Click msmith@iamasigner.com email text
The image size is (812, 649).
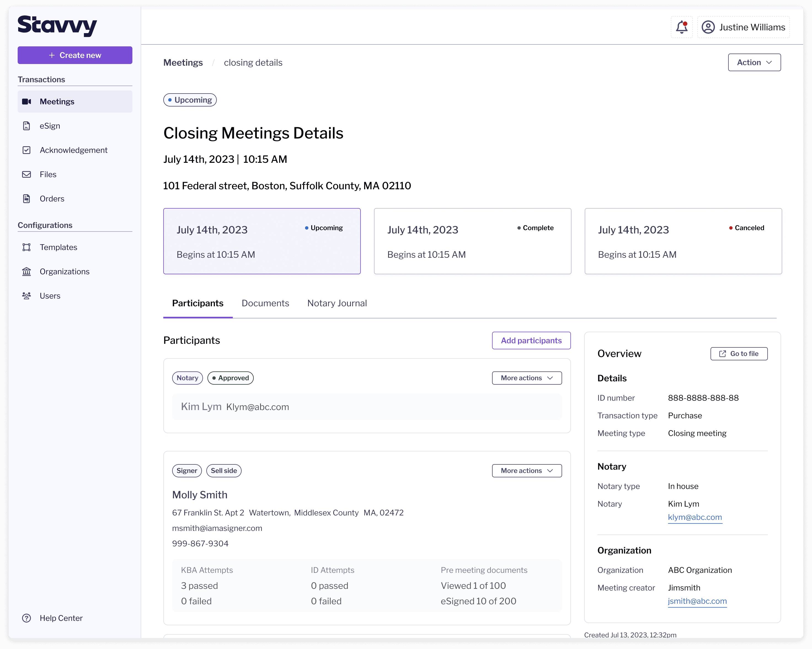pos(217,528)
